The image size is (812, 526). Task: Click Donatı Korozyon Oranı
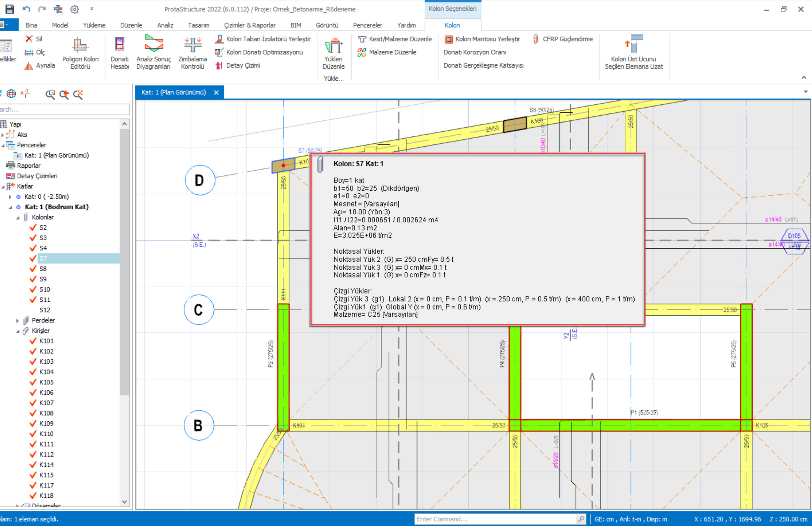(x=474, y=52)
